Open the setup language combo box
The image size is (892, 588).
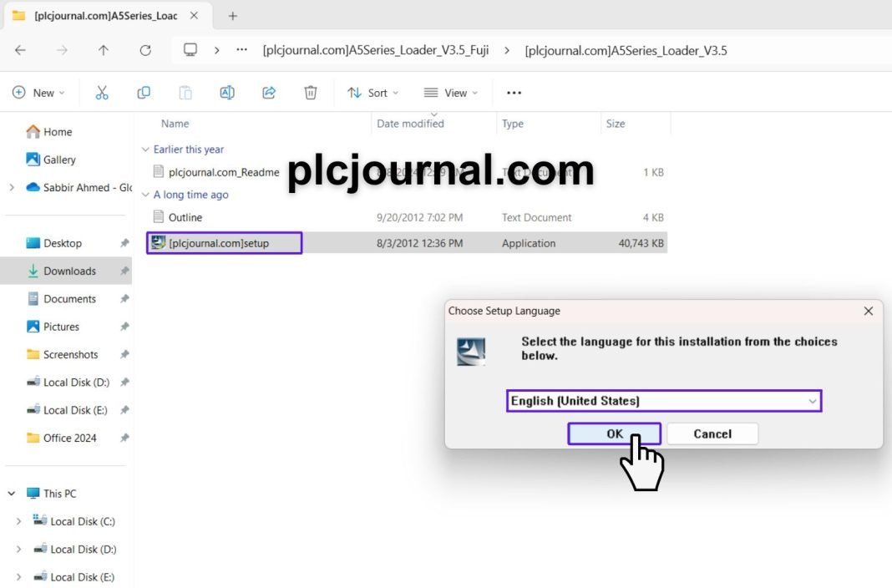tap(664, 401)
